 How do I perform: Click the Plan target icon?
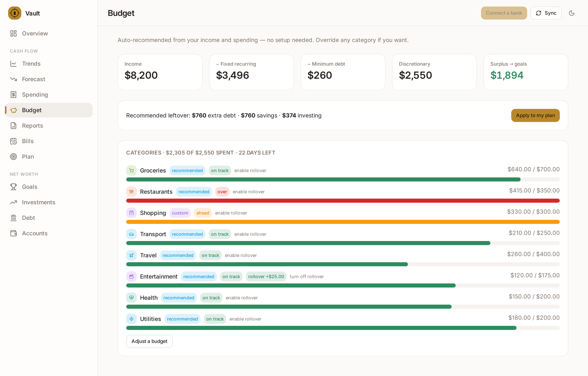[x=13, y=157]
